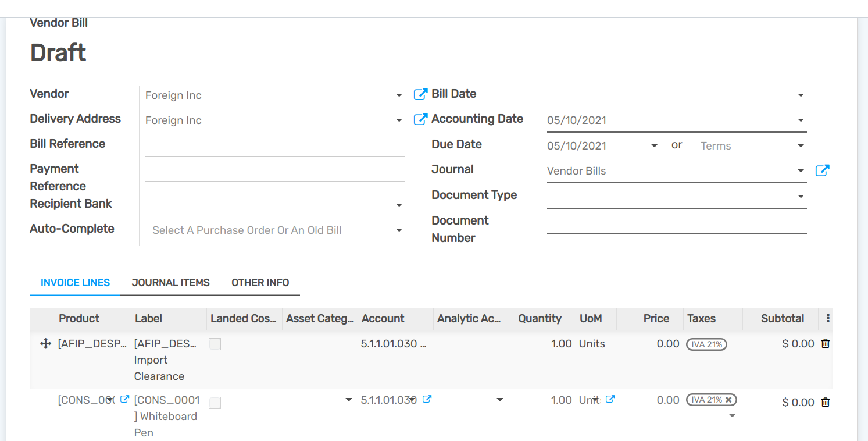Click the Document Number input field
Viewport: 868px width, 441px height.
pyautogui.click(x=676, y=223)
